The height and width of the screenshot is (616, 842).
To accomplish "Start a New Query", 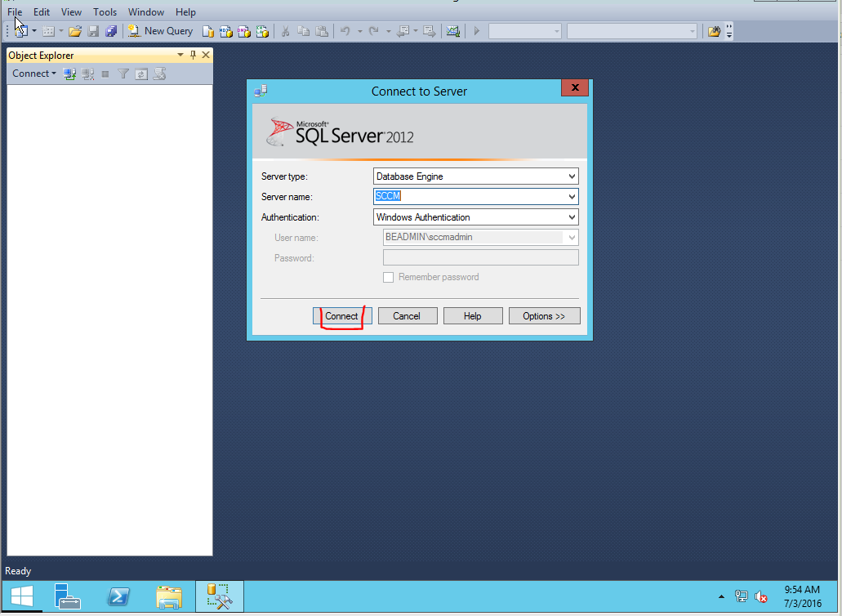I will [161, 31].
